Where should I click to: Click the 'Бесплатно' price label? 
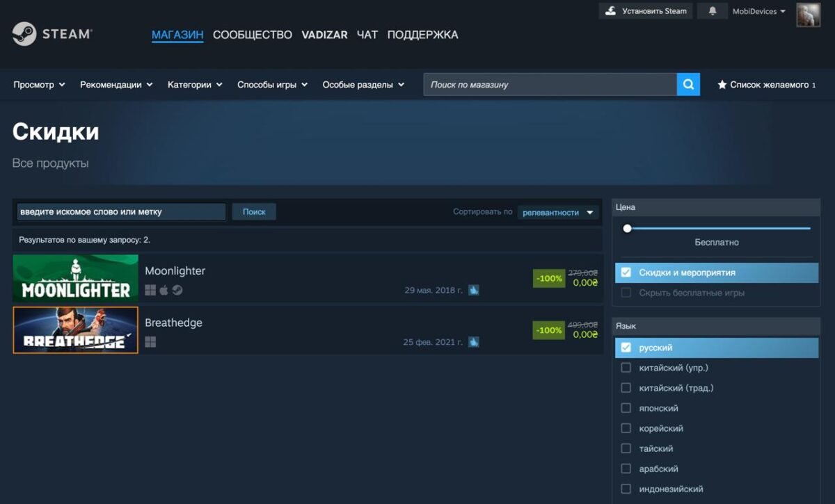[717, 243]
